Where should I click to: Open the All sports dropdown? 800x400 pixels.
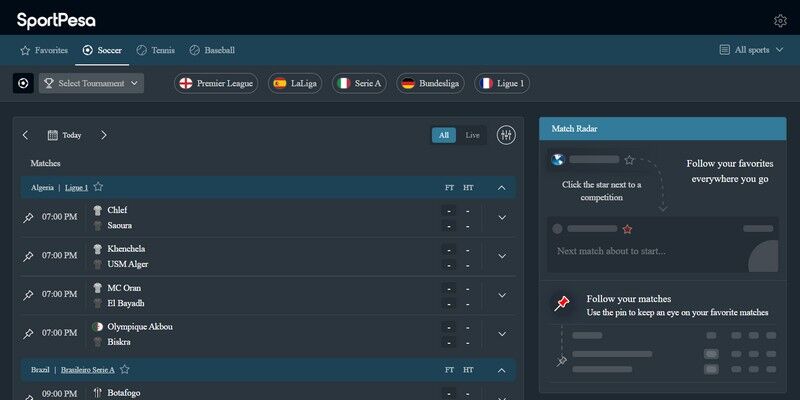click(x=751, y=50)
